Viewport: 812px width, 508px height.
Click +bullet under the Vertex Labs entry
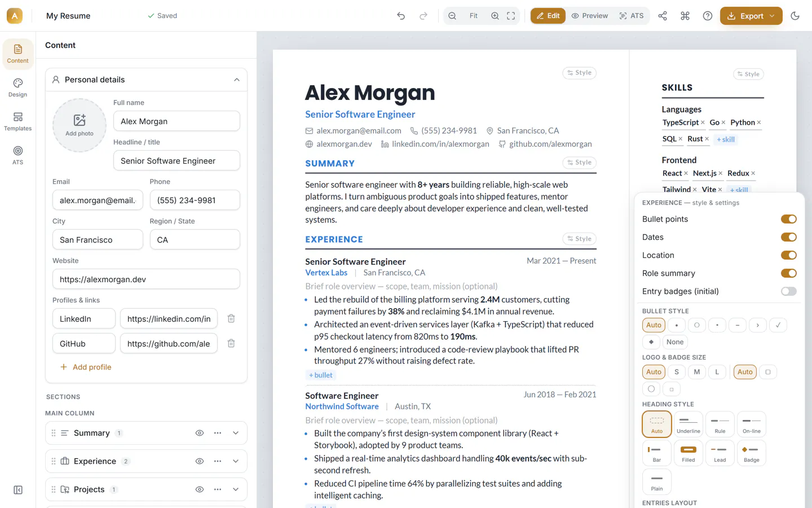[321, 375]
